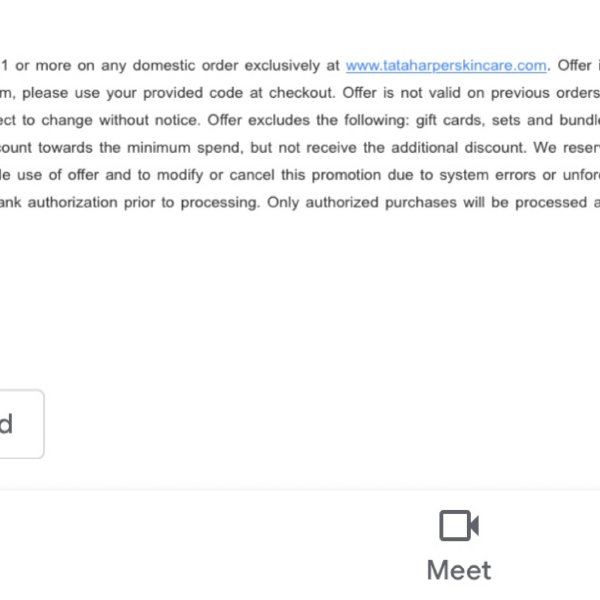The image size is (600, 600).
Task: Click the partially visible button ending in 'd'
Action: 21,424
